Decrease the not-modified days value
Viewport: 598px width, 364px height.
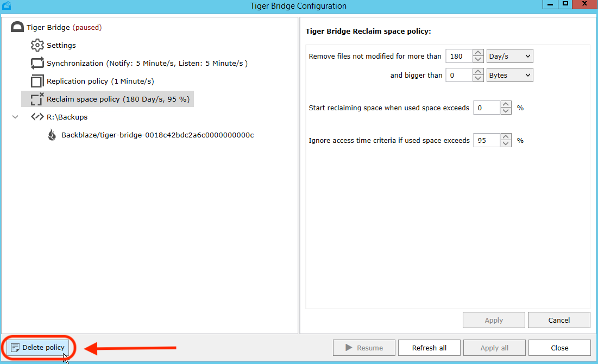click(x=478, y=60)
